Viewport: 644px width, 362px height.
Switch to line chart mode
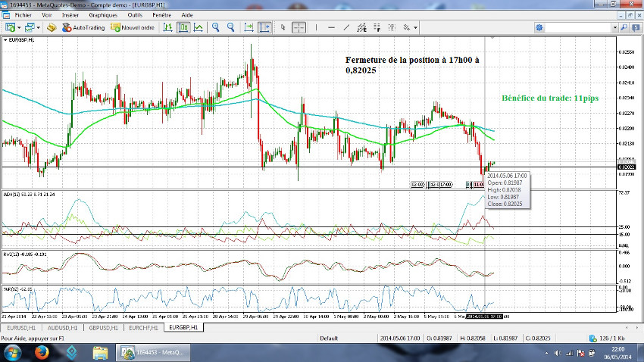tap(198, 27)
